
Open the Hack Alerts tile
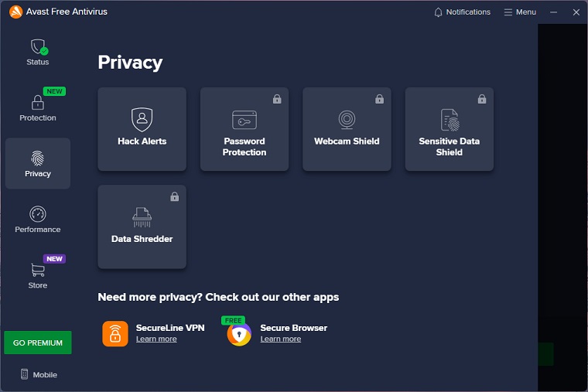(x=142, y=129)
